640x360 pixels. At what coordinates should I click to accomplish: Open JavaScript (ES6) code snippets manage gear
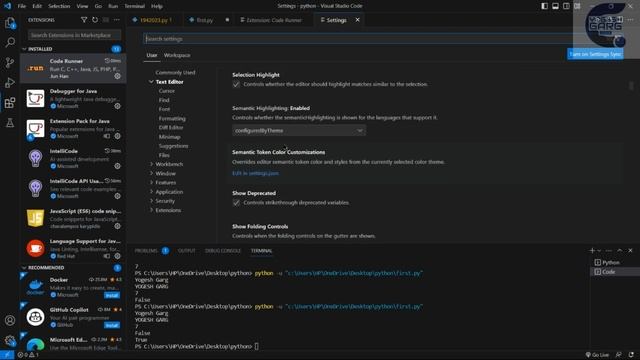[118, 226]
